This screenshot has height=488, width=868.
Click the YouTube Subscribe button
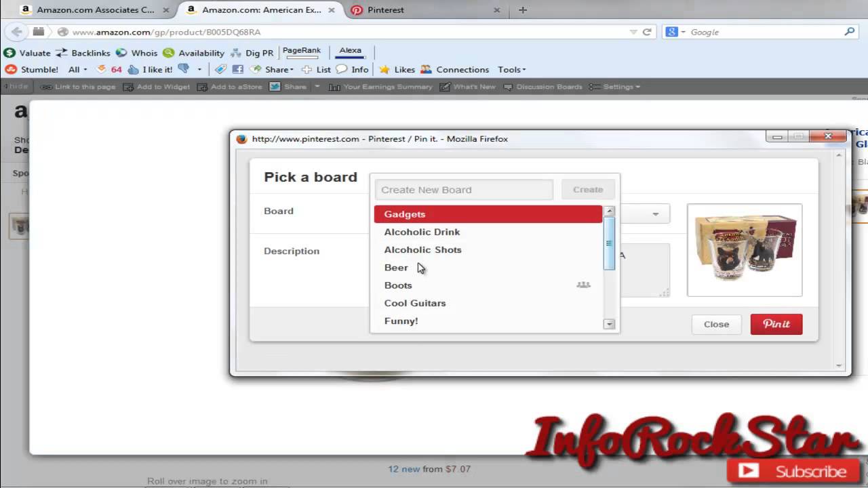tap(793, 471)
